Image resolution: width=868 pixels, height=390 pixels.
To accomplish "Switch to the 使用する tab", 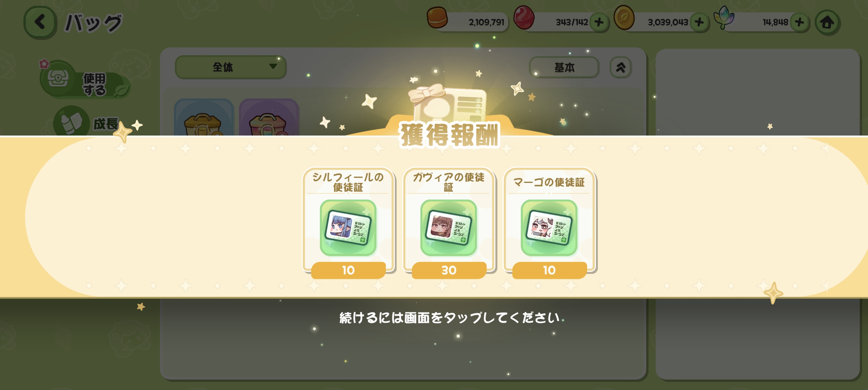I will pyautogui.click(x=85, y=80).
